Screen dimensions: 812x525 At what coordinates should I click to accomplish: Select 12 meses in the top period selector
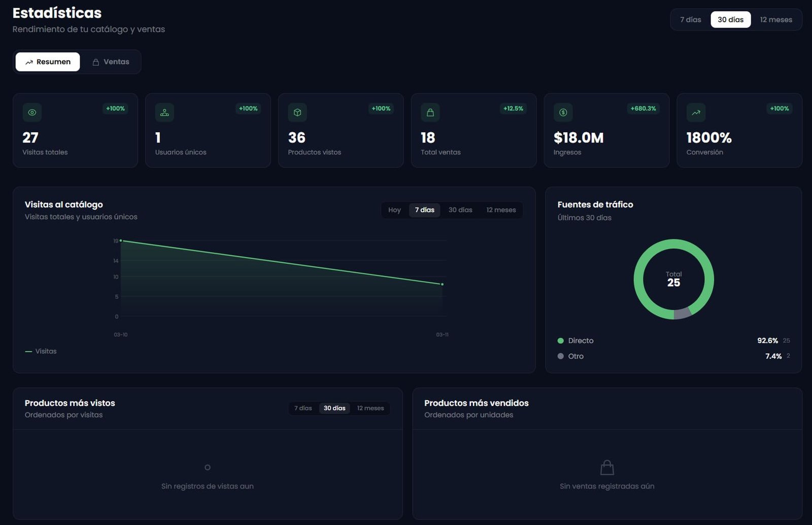pos(775,20)
